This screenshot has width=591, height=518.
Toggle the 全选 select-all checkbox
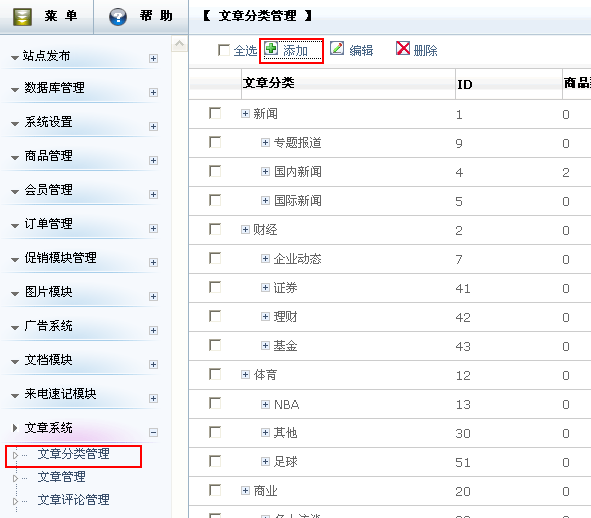(x=224, y=50)
